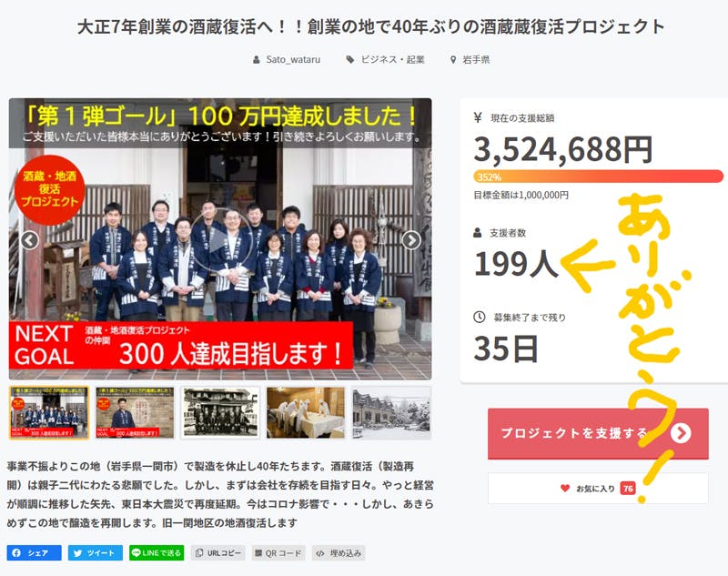Show the project QR code
The height and width of the screenshot is (576, 728).
(278, 552)
